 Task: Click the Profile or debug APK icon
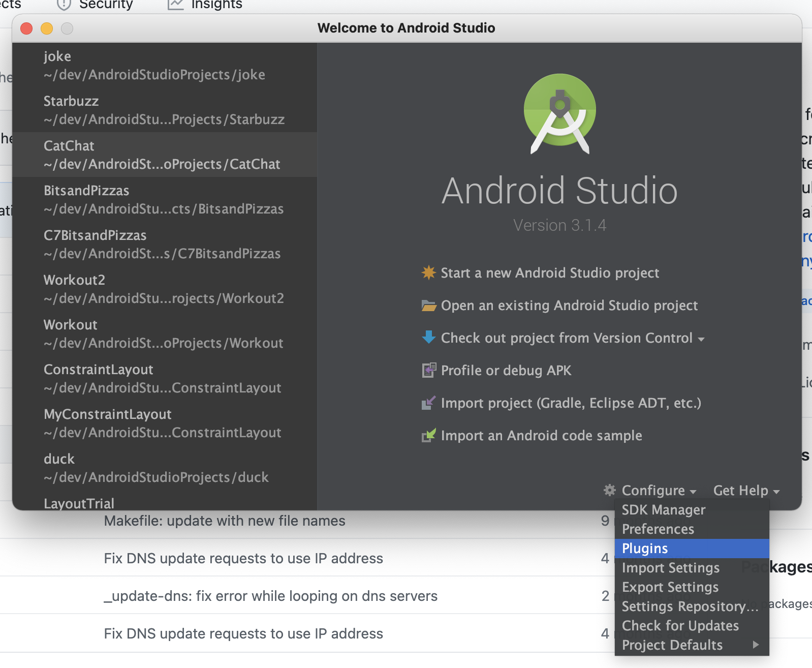click(429, 370)
